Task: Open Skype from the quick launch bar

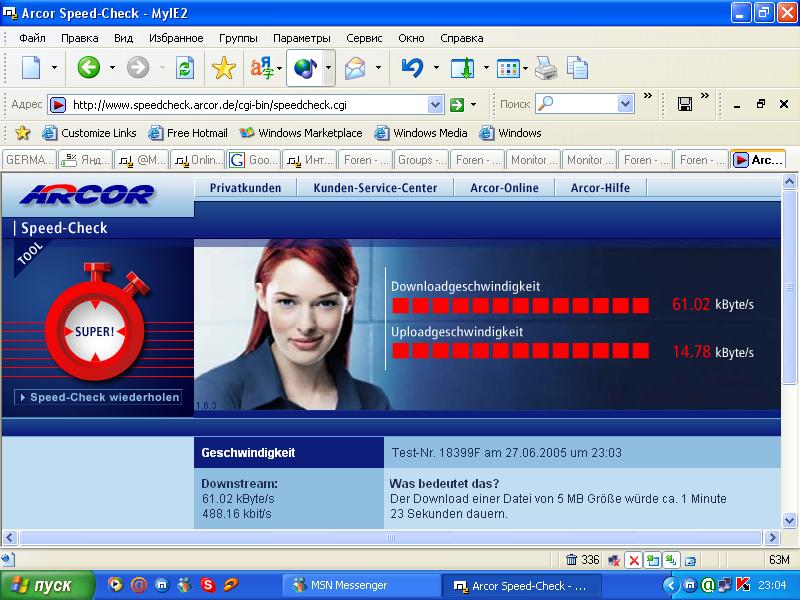Action: pos(208,585)
